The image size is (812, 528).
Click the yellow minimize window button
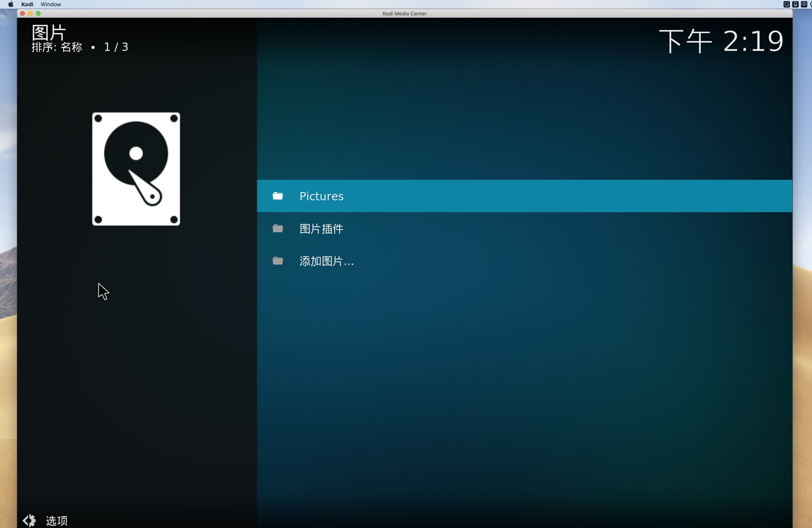(30, 13)
